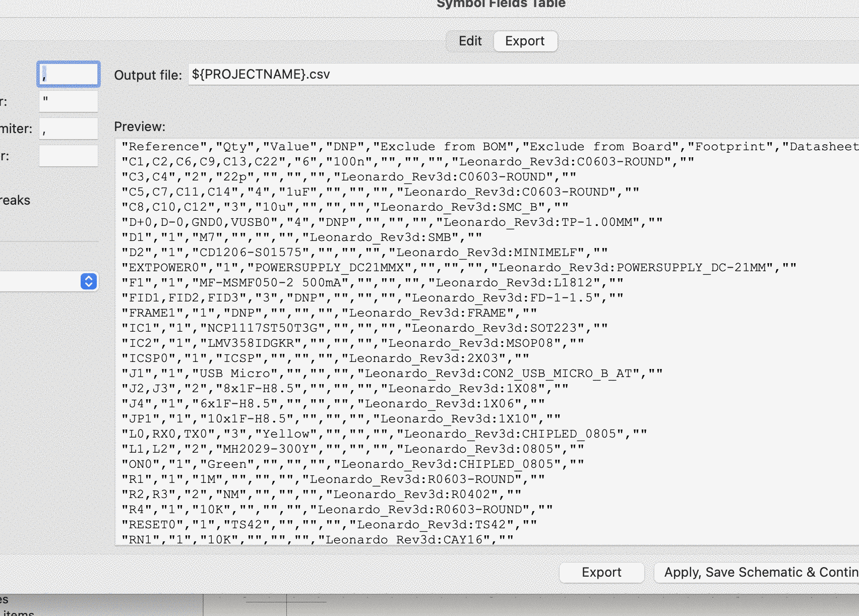Click the Export button at the bottom
Screen dimensions: 859x616
point(601,573)
